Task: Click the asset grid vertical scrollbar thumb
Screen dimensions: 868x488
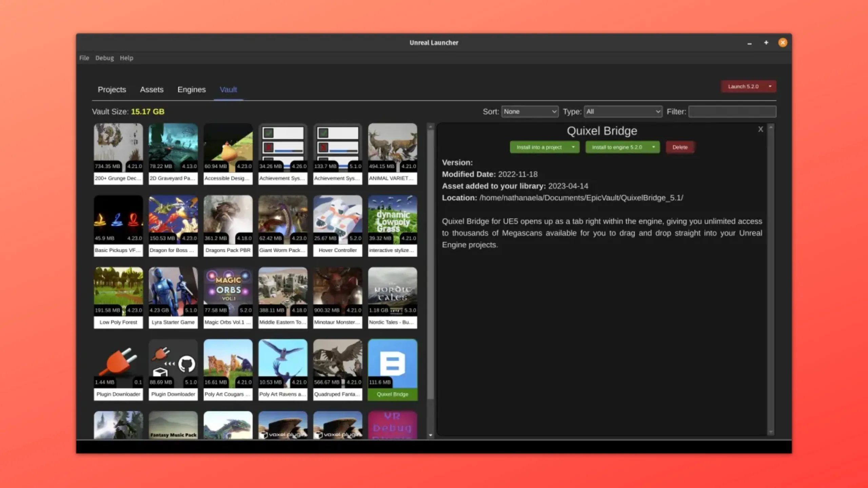Action: [431, 264]
